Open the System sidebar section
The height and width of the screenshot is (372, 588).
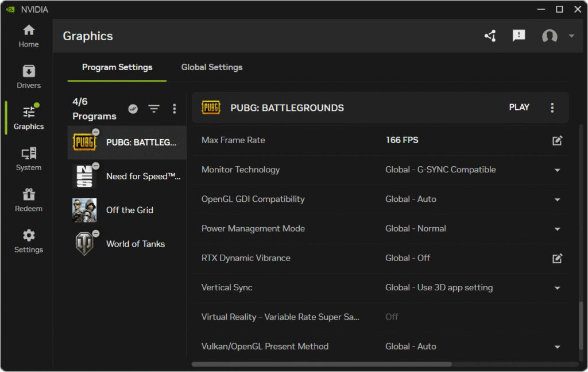(29, 159)
